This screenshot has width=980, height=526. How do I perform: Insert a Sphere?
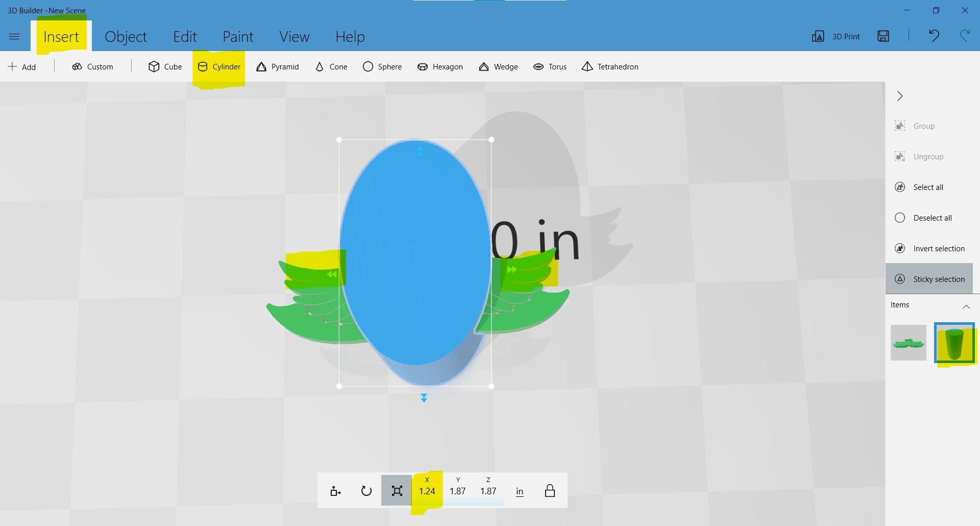(382, 67)
